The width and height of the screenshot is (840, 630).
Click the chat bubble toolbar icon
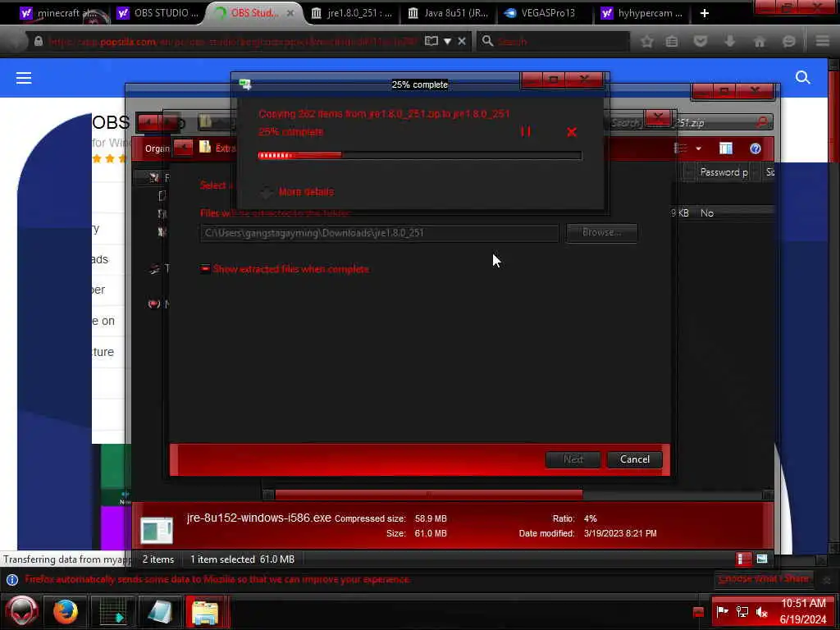tap(788, 41)
